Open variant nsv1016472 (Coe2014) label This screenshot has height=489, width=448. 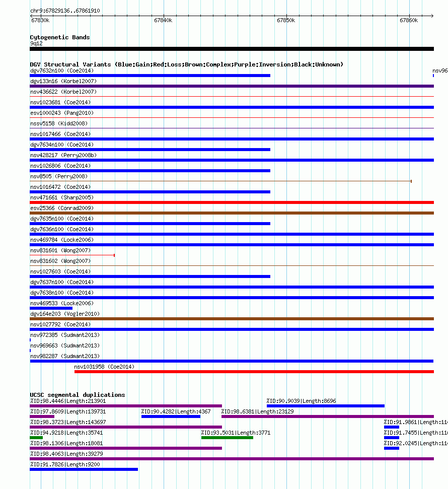tap(60, 187)
